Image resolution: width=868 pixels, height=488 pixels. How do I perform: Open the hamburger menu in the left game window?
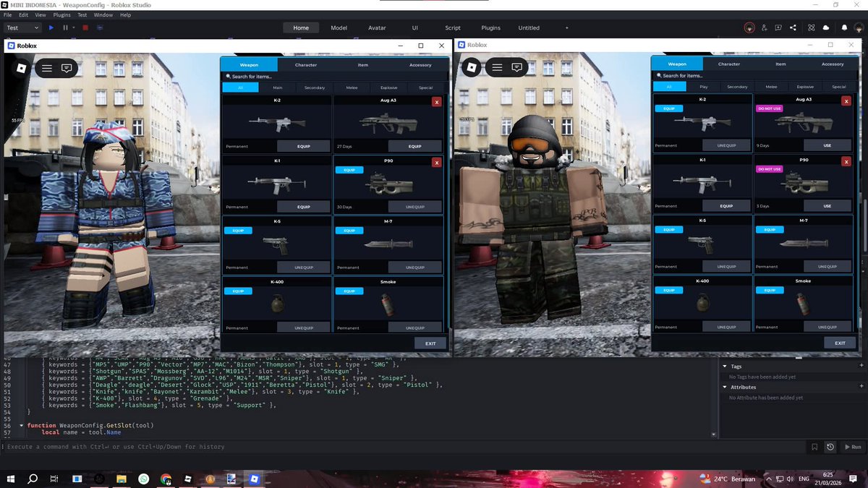47,68
